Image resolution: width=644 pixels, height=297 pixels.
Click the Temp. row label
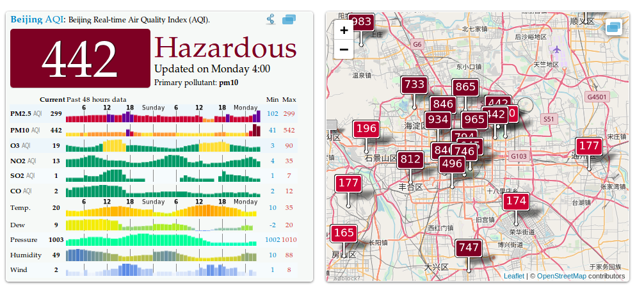point(20,208)
